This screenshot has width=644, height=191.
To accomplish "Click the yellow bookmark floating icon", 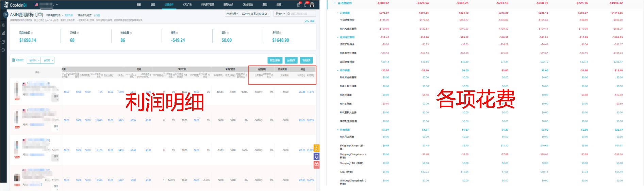I will pyautogui.click(x=316, y=148).
